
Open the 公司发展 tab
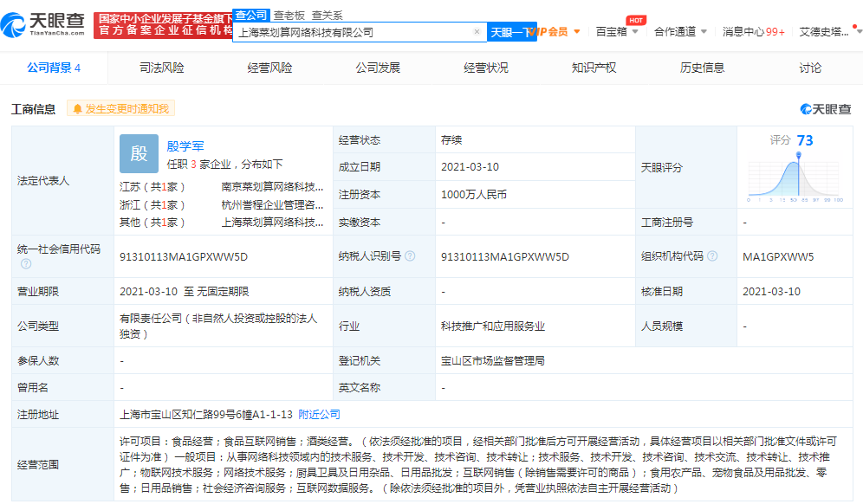378,68
